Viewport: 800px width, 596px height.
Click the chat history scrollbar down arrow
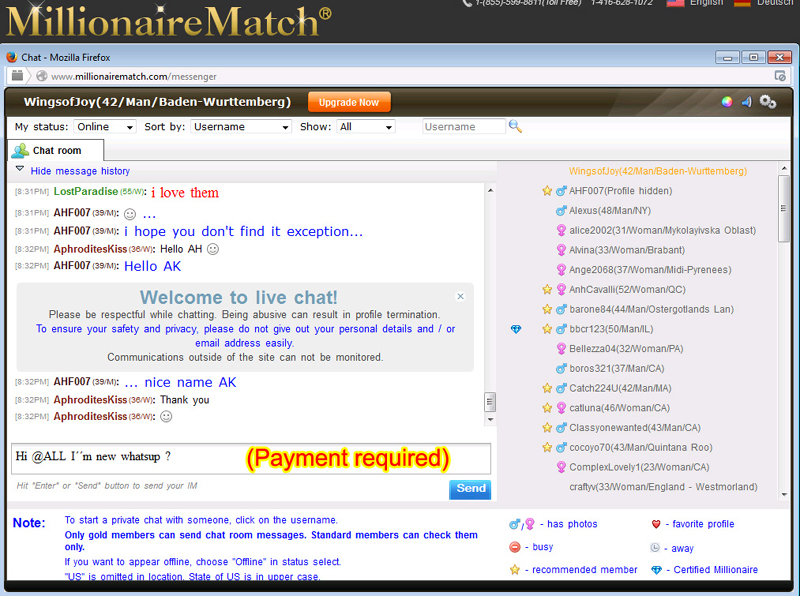[490, 420]
